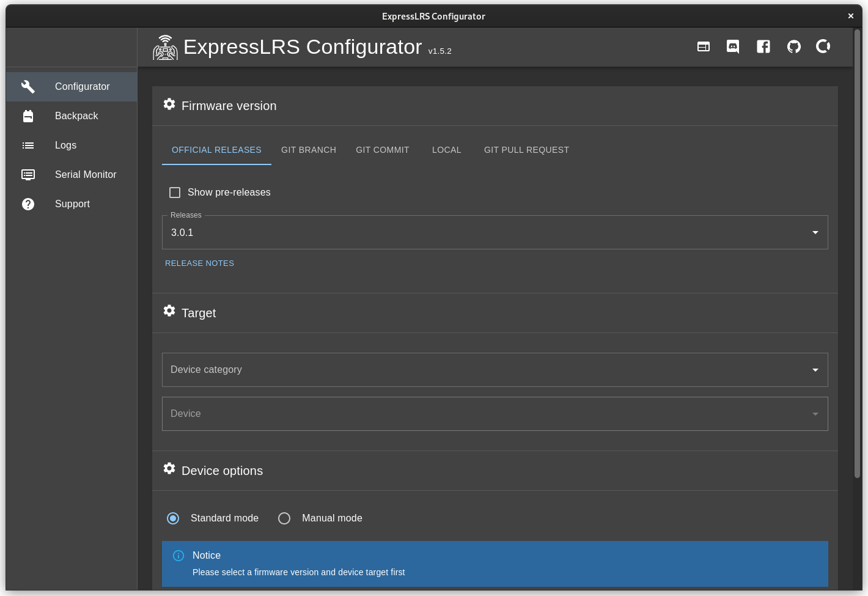Click the Backpack icon in the sidebar
Screen dimensions: 868x596
click(28, 116)
